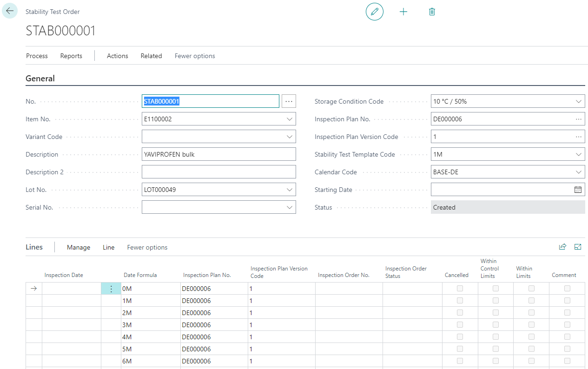Screen dimensions: 588x369
Task: Open the Manage menu in Lines
Action: click(x=79, y=247)
